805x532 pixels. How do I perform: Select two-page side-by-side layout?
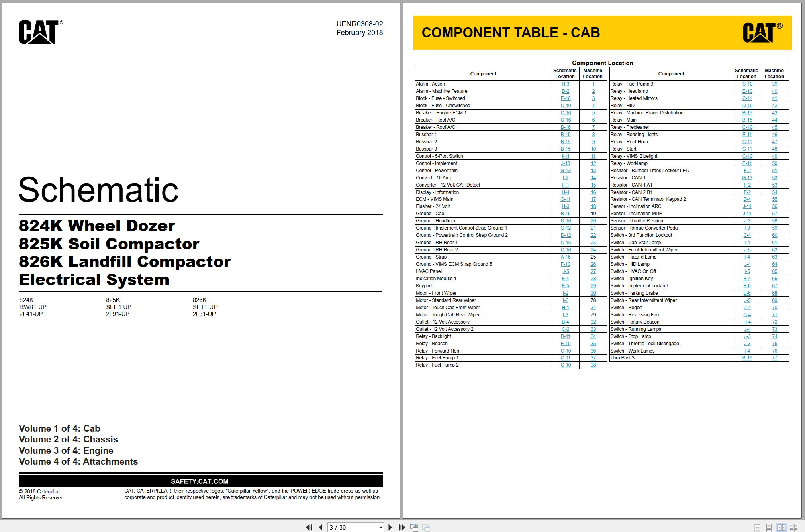(x=781, y=527)
